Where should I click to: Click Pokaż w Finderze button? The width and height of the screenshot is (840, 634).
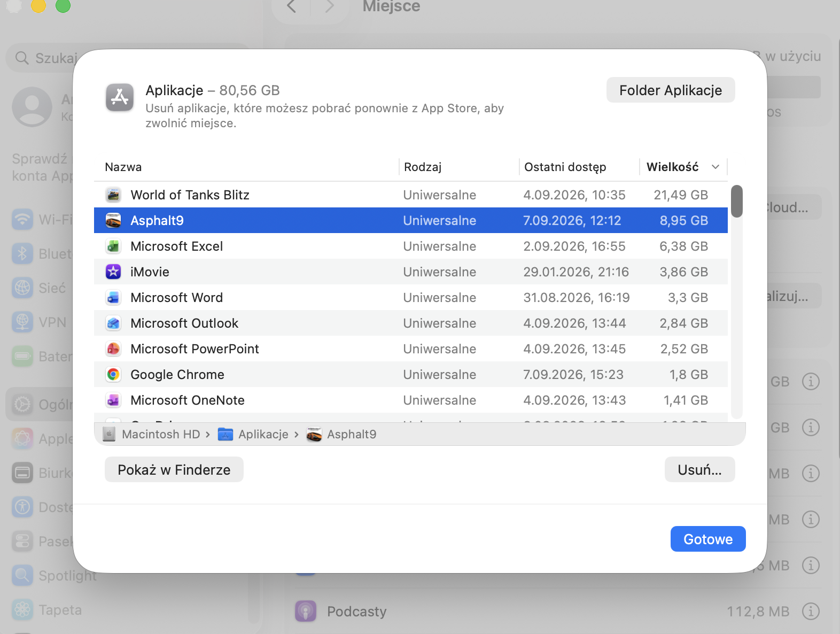click(x=174, y=470)
